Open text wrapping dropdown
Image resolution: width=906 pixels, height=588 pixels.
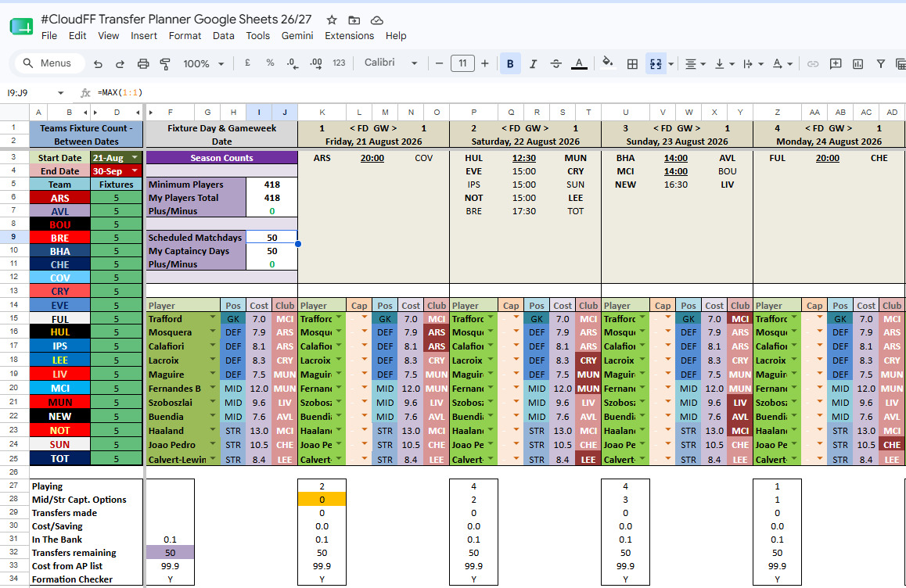[x=753, y=63]
